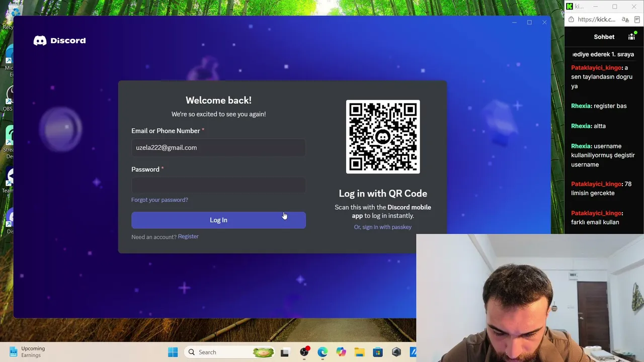Minimize the Discord window
Screen dimensions: 644x362
pyautogui.click(x=514, y=23)
